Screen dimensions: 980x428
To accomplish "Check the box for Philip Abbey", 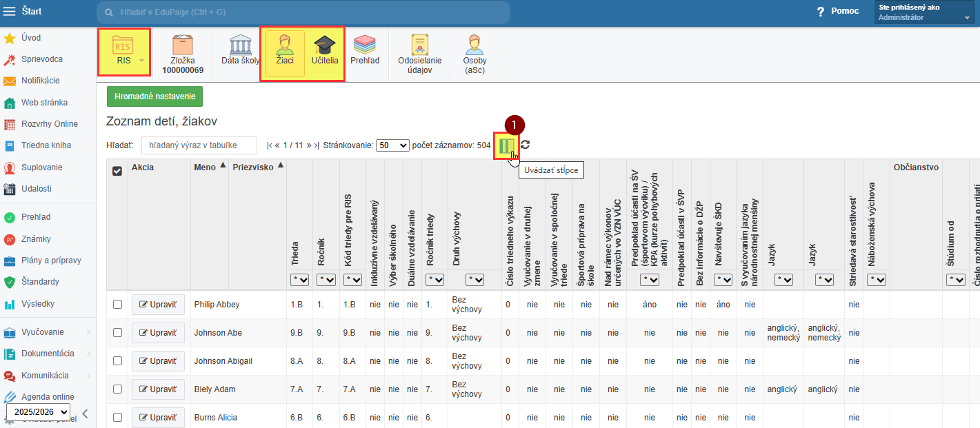I will coord(117,304).
